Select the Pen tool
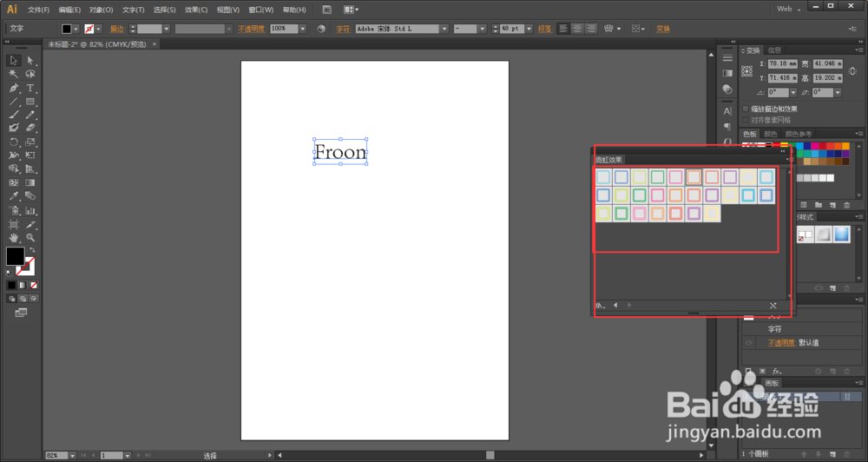The height and width of the screenshot is (462, 868). [14, 88]
